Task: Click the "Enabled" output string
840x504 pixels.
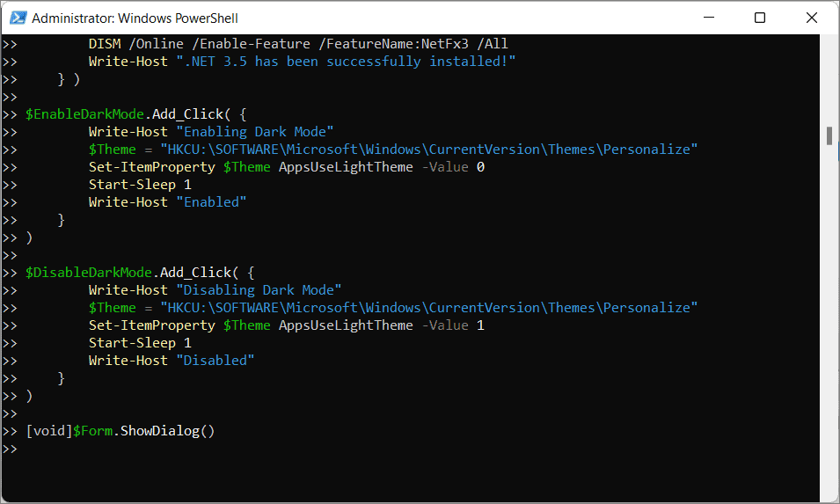Action: click(211, 202)
